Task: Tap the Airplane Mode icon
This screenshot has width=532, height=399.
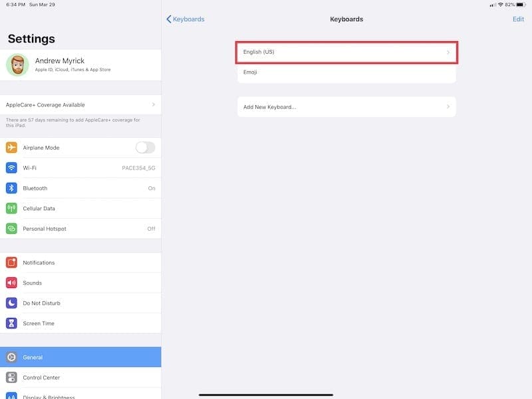Action: 11,148
